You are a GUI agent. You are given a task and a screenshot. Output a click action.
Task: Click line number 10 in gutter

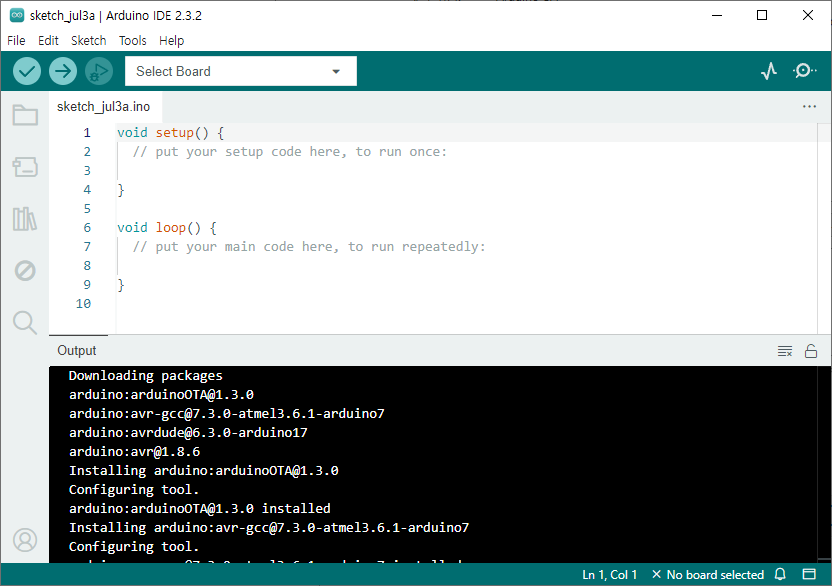tap(83, 304)
